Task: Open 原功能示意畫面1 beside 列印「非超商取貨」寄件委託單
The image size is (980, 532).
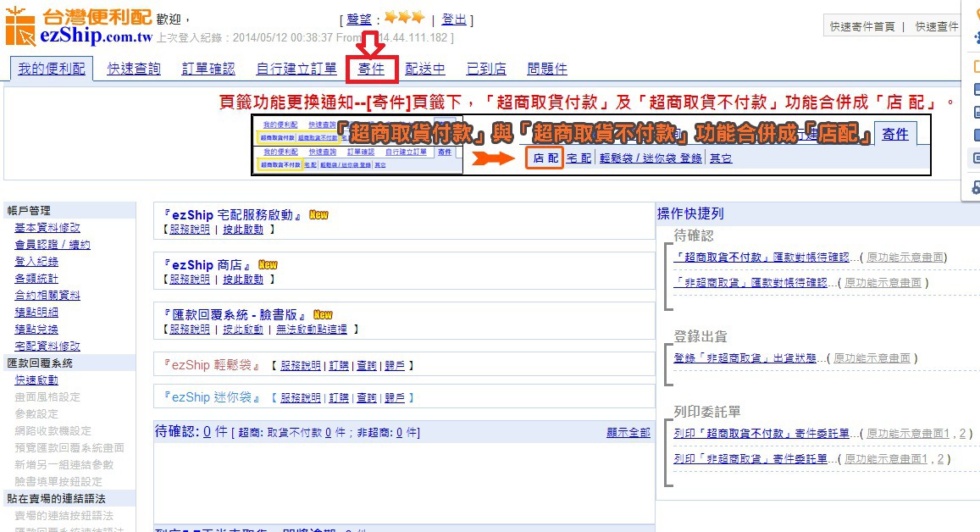Action: [x=886, y=459]
